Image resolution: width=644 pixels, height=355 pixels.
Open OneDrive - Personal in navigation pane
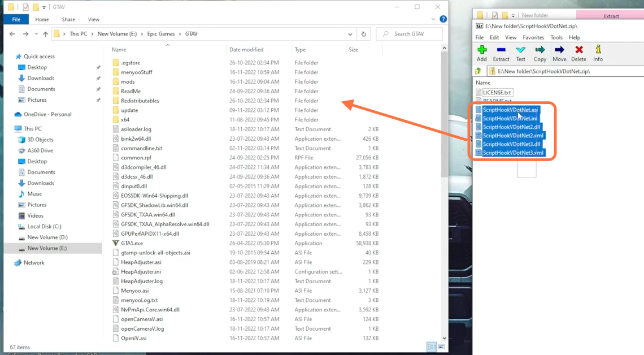(47, 114)
